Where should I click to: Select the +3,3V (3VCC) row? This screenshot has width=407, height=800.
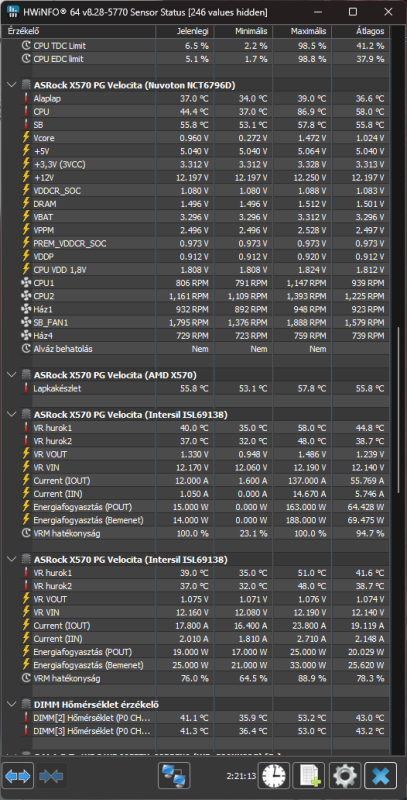[x=196, y=164]
